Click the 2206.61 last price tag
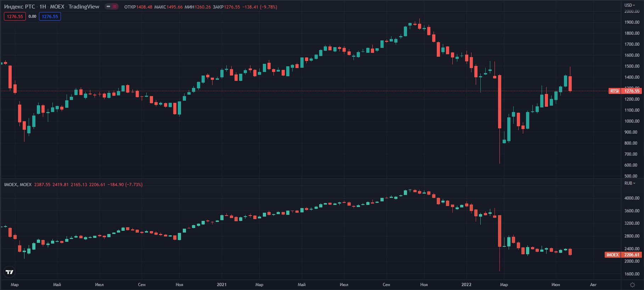644x290 pixels. [x=632, y=255]
